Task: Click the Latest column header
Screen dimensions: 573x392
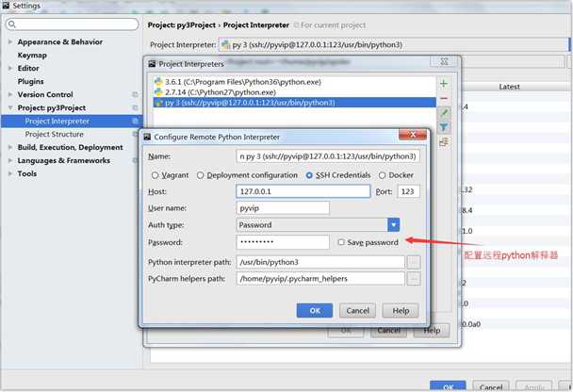Action: [510, 87]
